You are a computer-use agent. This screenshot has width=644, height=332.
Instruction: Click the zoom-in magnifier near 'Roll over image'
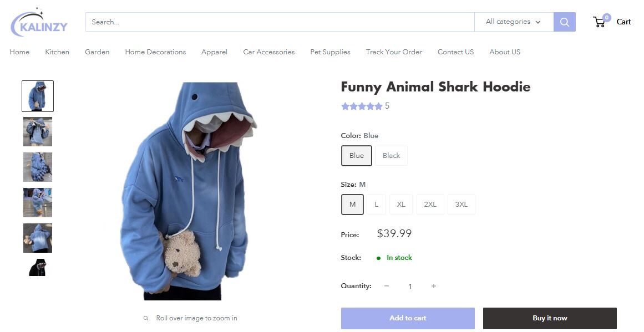tap(146, 318)
